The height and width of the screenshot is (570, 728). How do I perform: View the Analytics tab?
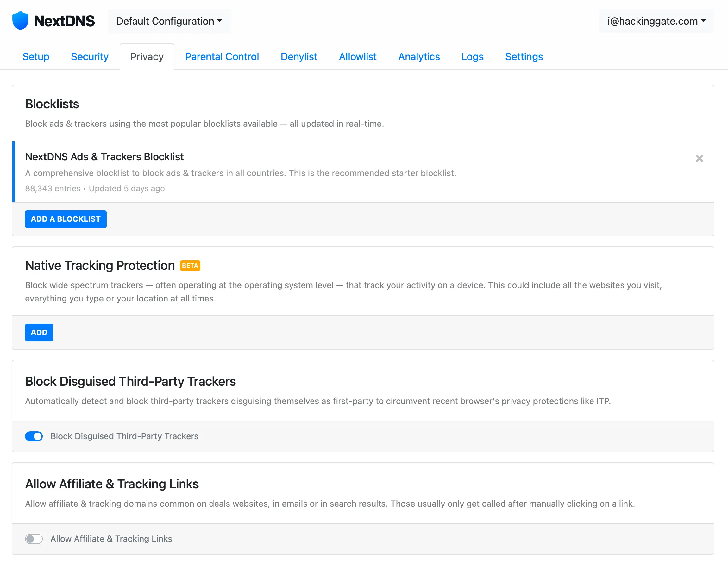419,57
